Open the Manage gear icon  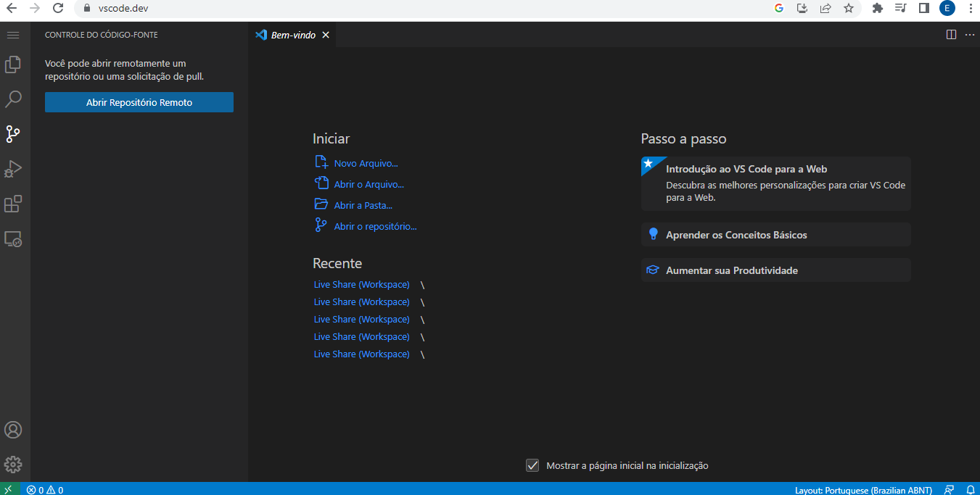[13, 465]
